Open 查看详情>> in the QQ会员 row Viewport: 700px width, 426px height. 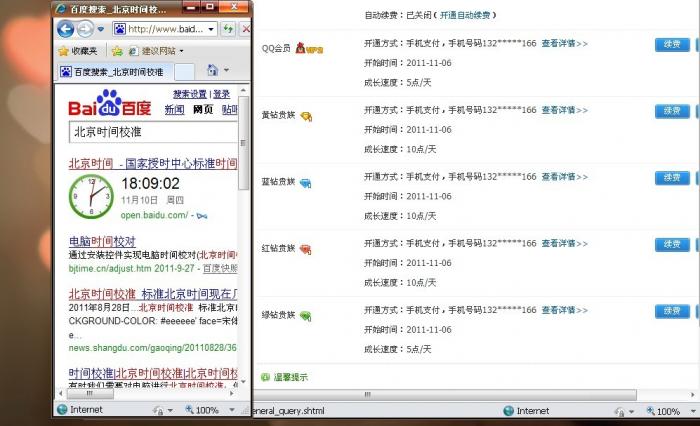click(564, 44)
